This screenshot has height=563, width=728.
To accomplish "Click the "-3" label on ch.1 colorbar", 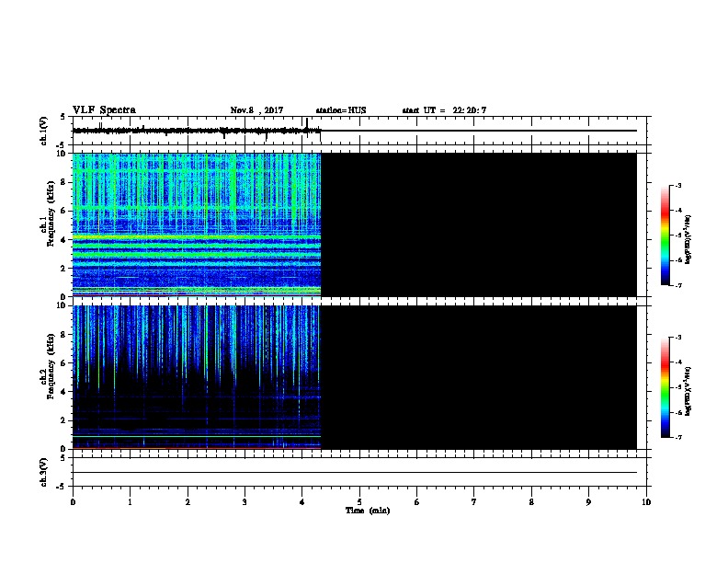I will coord(677,185).
